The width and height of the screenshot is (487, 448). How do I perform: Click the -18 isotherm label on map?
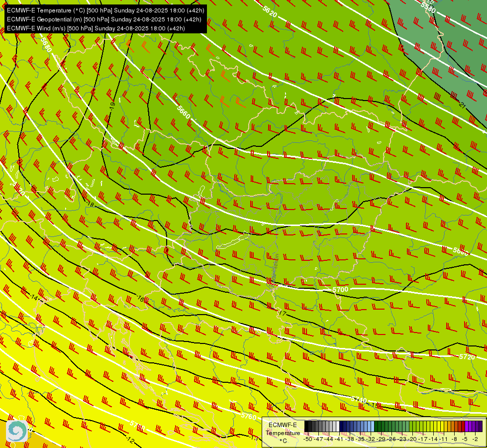tap(90, 204)
